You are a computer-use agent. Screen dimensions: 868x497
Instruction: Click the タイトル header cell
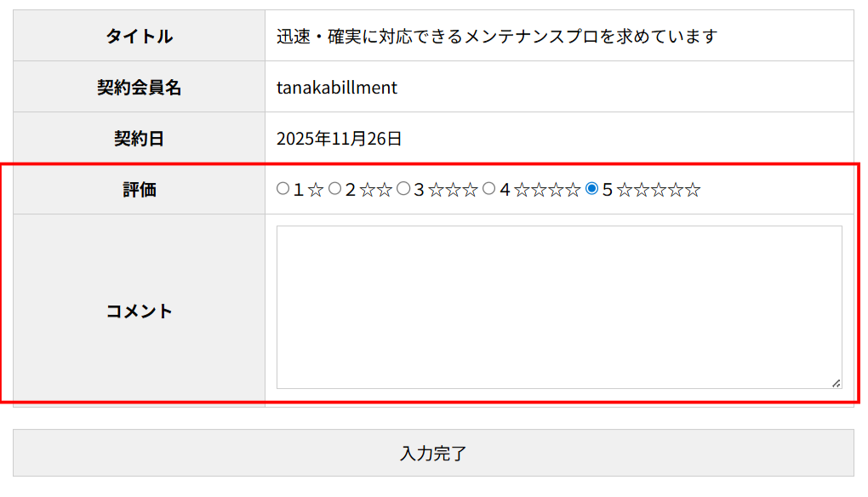point(139,36)
